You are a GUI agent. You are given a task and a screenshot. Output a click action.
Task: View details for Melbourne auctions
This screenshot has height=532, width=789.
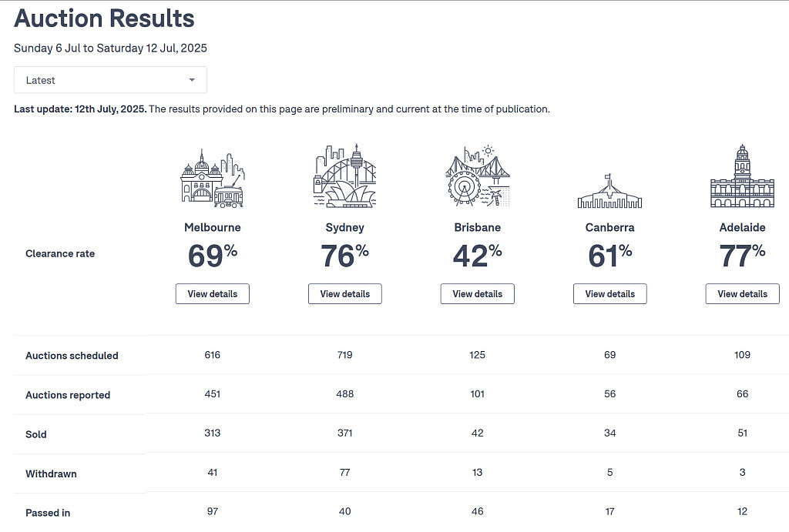point(213,293)
